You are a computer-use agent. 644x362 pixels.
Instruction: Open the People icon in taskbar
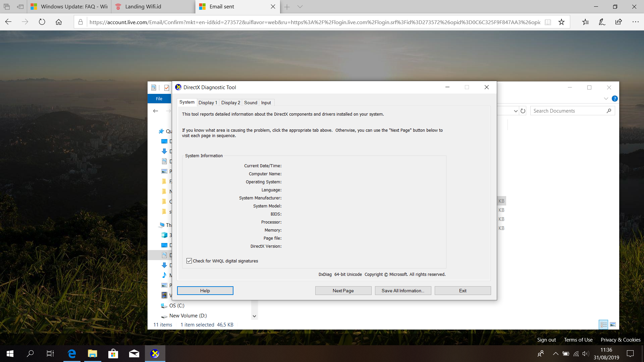coord(541,354)
